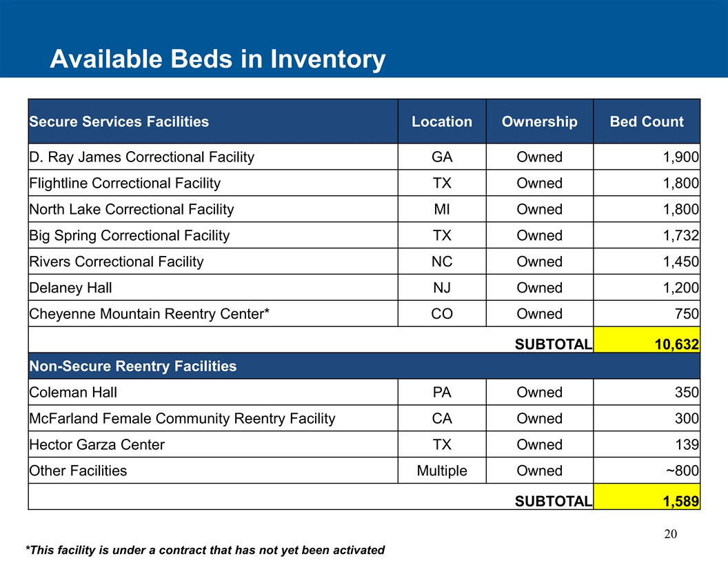Click the Coleman Hall cell
Screen dimensions: 728x563
tap(73, 393)
